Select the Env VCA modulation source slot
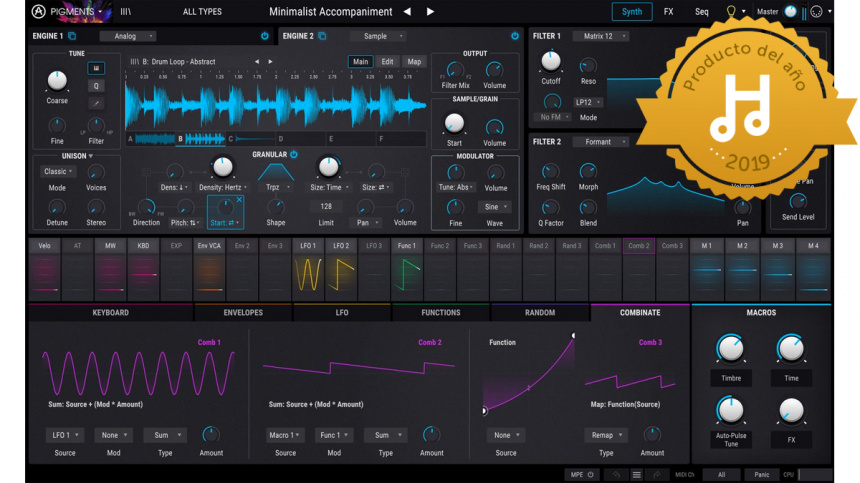This screenshot has width=860, height=483. pyautogui.click(x=209, y=270)
